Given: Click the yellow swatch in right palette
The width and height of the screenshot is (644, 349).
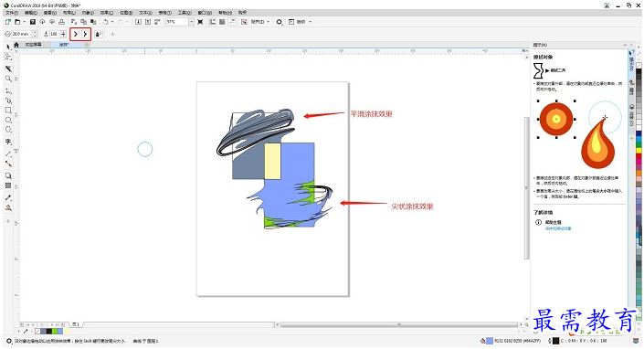Looking at the screenshot, I should point(639,151).
